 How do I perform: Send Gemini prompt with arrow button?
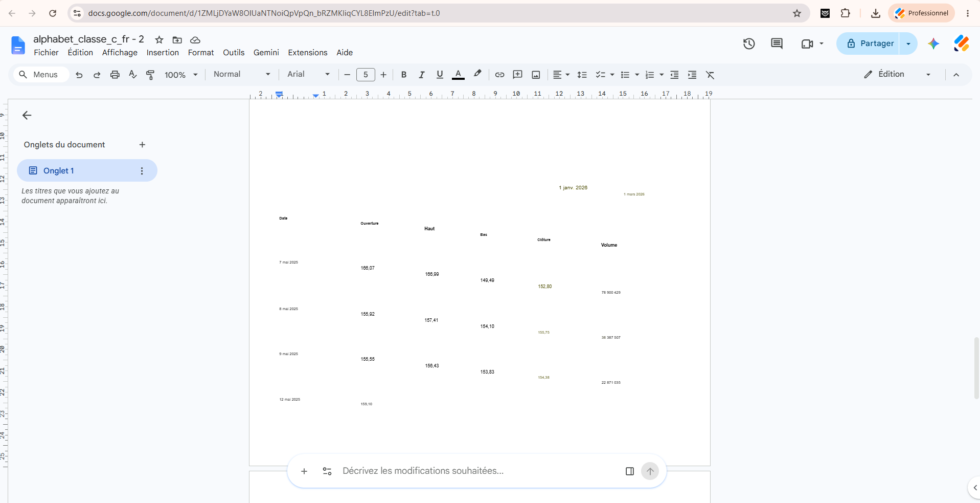(650, 471)
